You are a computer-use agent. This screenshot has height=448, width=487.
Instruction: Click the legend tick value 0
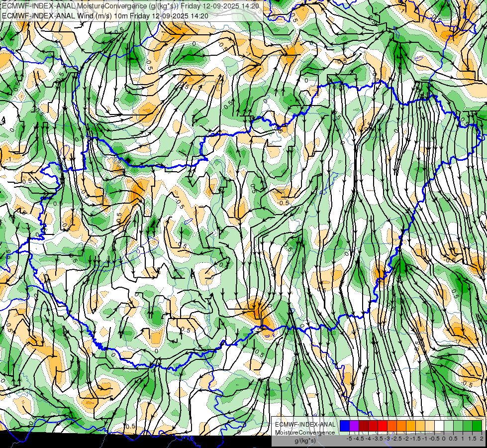(444, 439)
